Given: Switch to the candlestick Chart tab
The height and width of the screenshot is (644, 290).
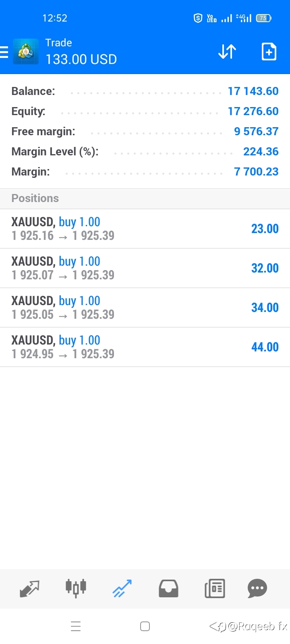Looking at the screenshot, I should pos(76,588).
